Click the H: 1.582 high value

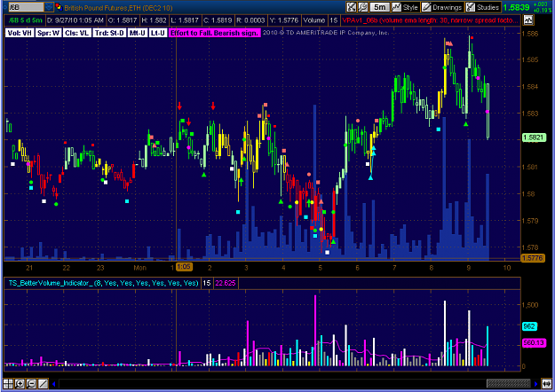coord(154,20)
